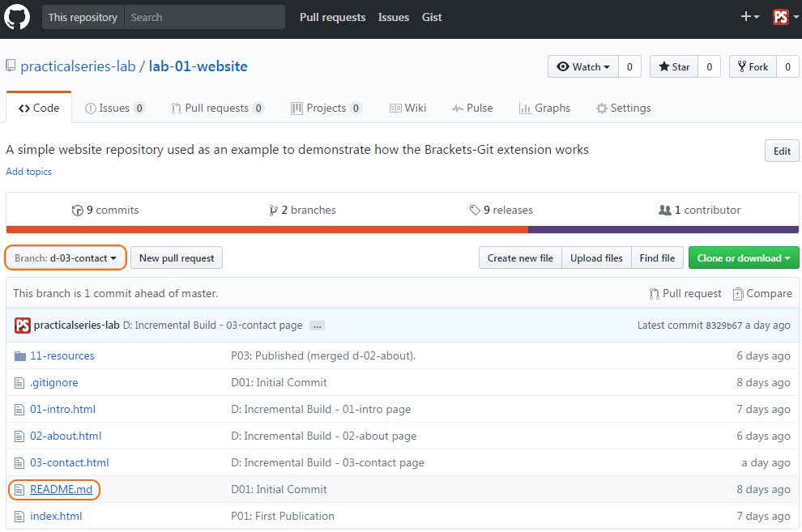
Task: Click the This repository search scope
Action: point(83,17)
